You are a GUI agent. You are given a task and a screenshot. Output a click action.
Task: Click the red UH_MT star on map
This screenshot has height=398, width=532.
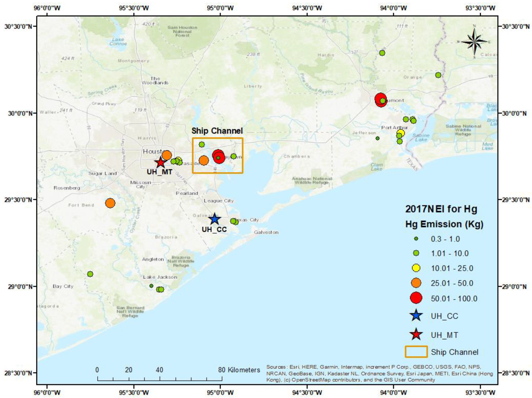[x=160, y=163]
